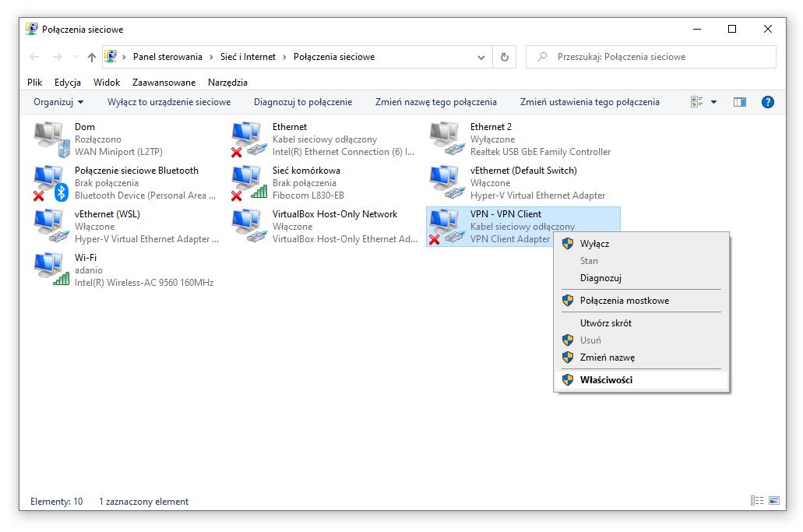Viewport: 803px width, 532px height.
Task: Select the Dom WAN Miniport connection icon
Action: tap(51, 139)
